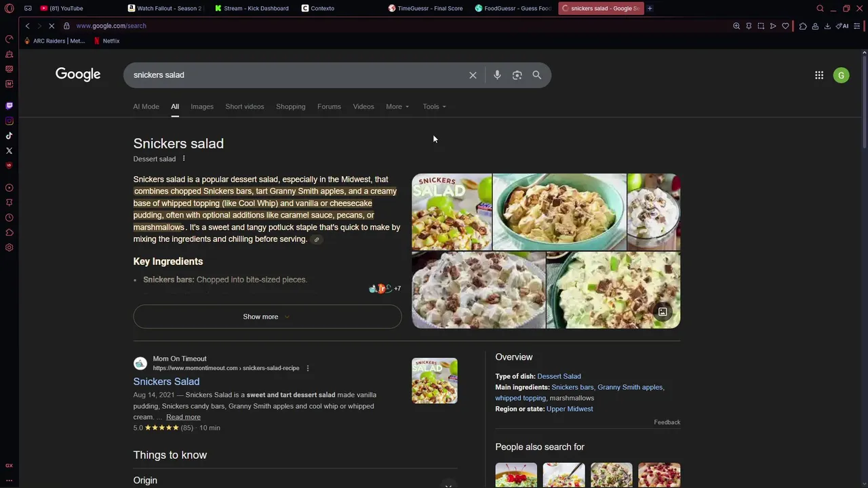Open result options for Mom On Timeout

click(307, 368)
